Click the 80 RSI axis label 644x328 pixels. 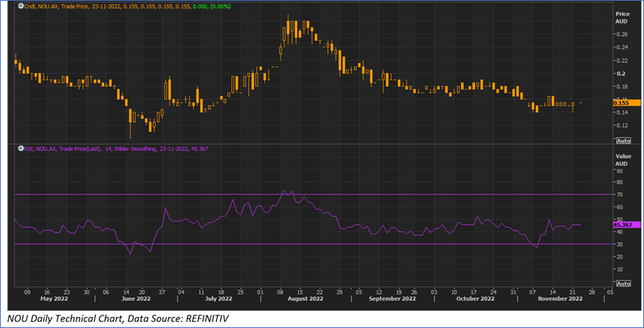pos(619,182)
